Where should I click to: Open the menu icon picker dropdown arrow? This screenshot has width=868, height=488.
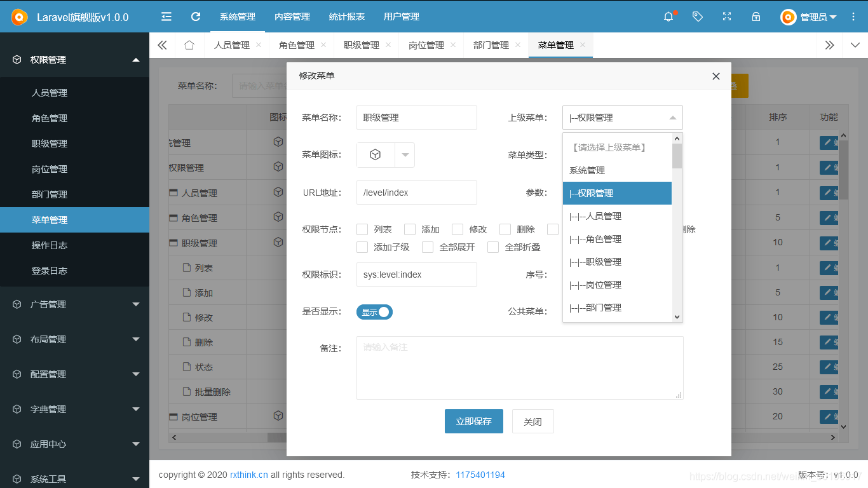point(405,154)
